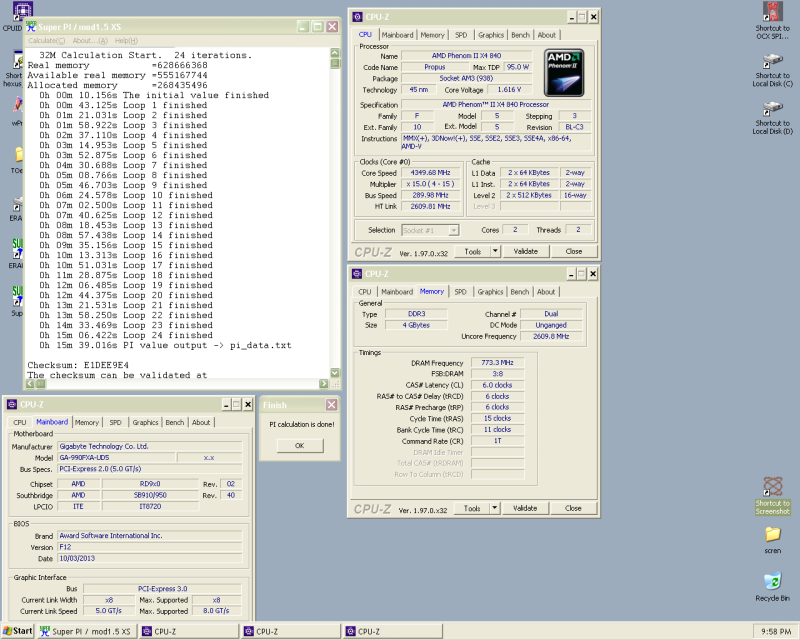Open the Help menu in Super PI
Screen dimensions: 800x640
[x=126, y=40]
